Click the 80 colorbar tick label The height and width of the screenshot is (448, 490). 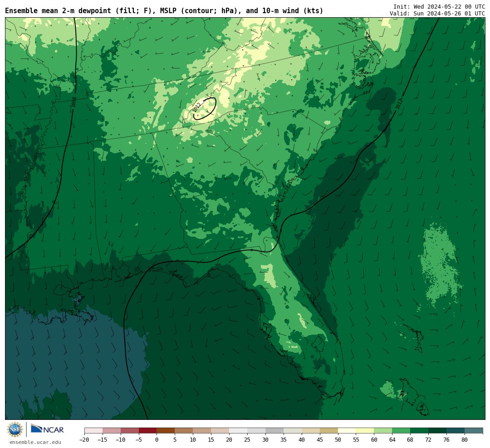tap(465, 440)
